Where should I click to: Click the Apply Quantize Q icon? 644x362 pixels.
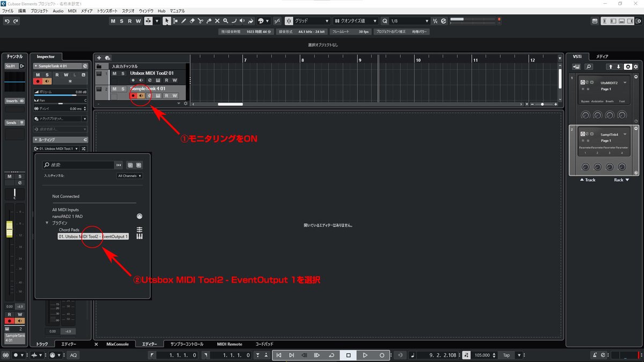point(384,21)
